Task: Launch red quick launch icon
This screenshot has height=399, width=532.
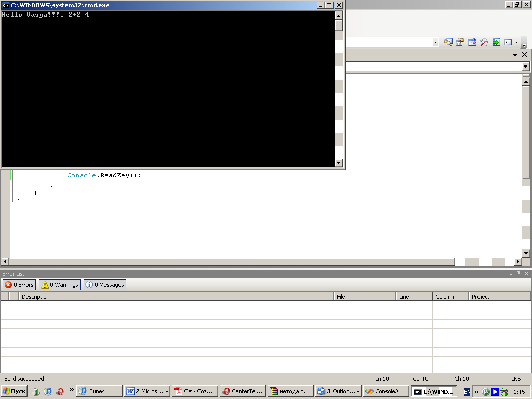Action: 60,392
